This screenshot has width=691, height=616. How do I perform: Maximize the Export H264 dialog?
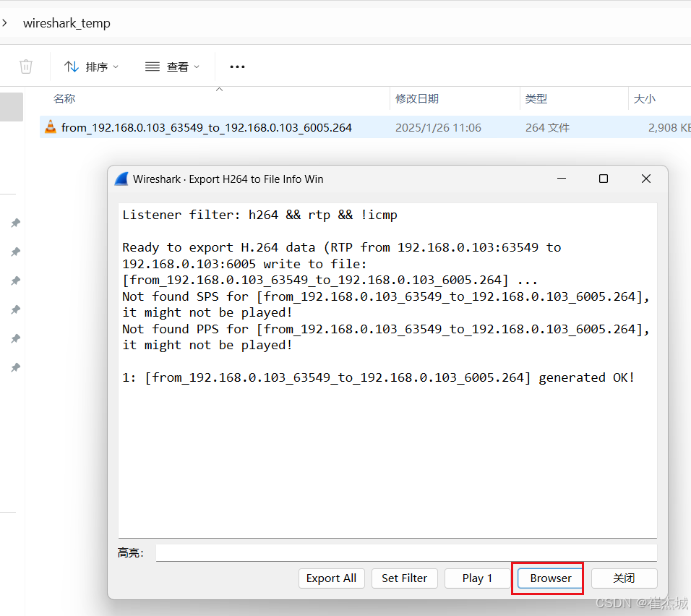click(x=604, y=179)
